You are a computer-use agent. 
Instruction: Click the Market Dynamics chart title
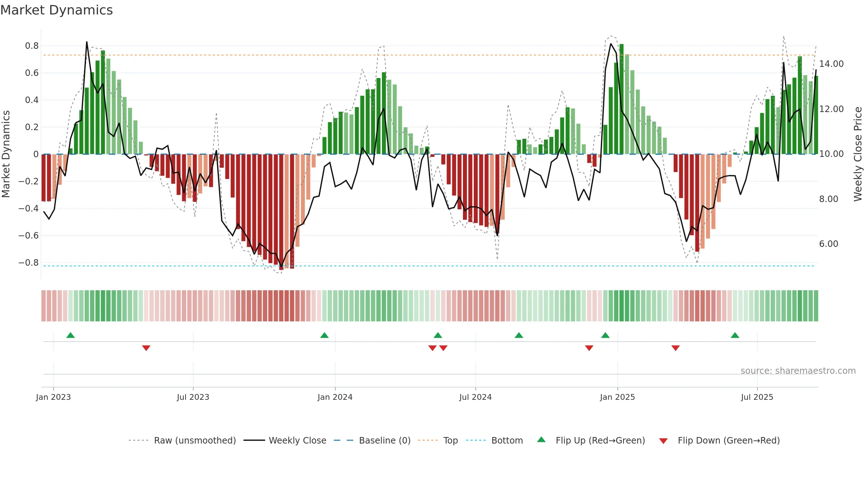(56, 10)
